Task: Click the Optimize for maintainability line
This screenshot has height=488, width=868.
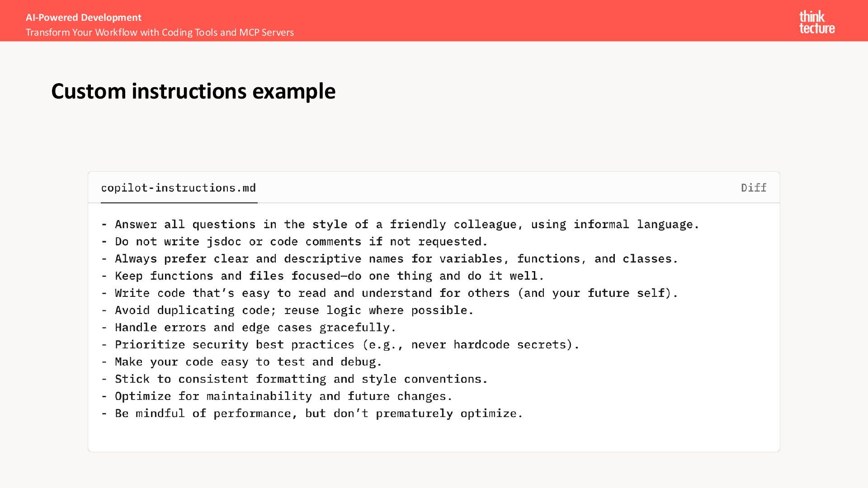Action: point(277,396)
